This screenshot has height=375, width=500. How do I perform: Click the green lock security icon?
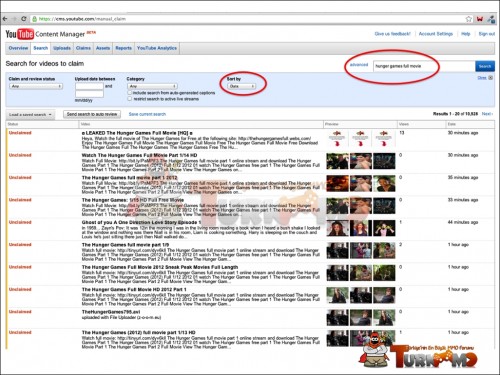[34, 19]
